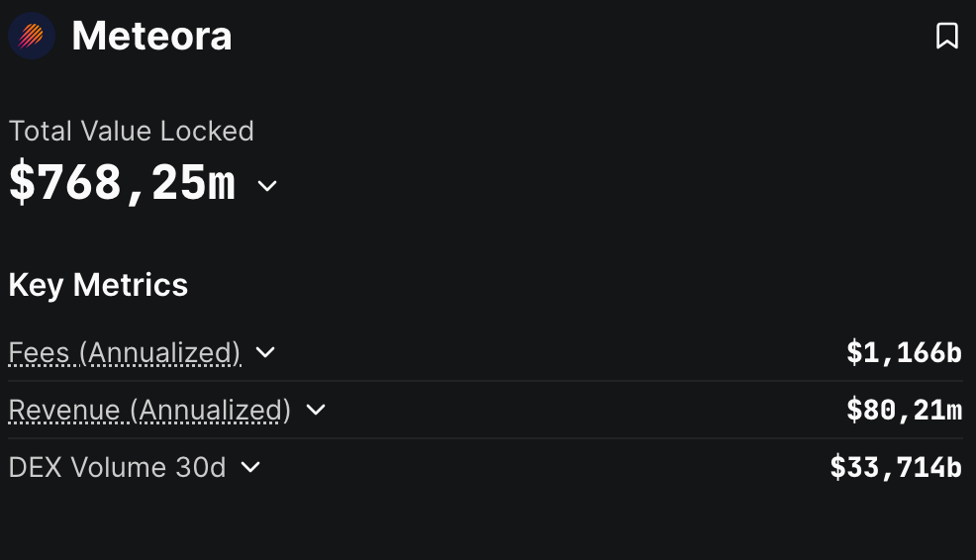Click the $80,21m revenue value
The image size is (976, 560).
(x=904, y=410)
